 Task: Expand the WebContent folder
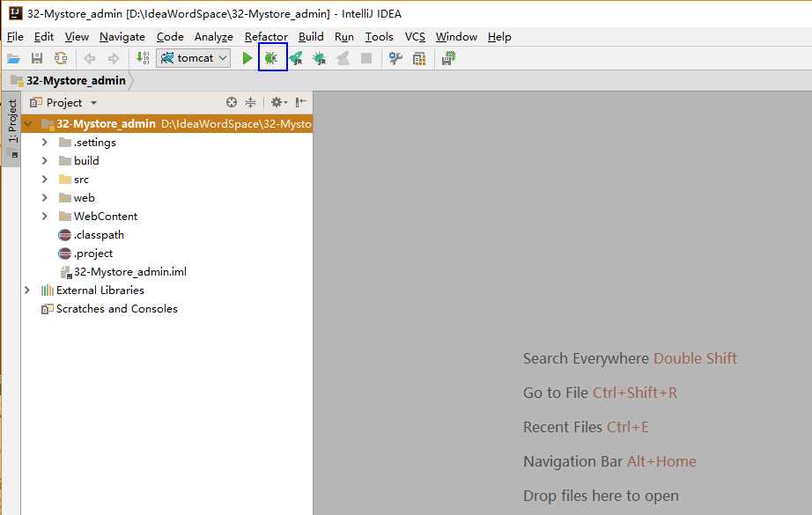coord(45,217)
